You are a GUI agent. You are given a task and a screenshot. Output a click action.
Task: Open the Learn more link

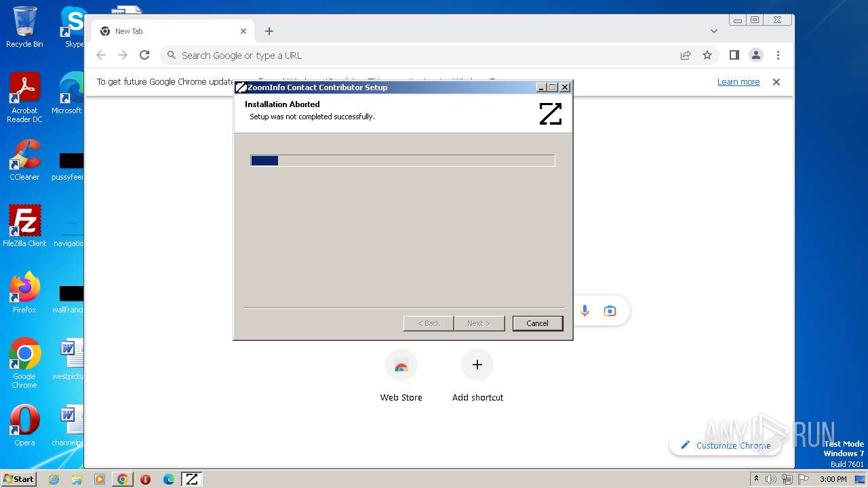click(738, 82)
